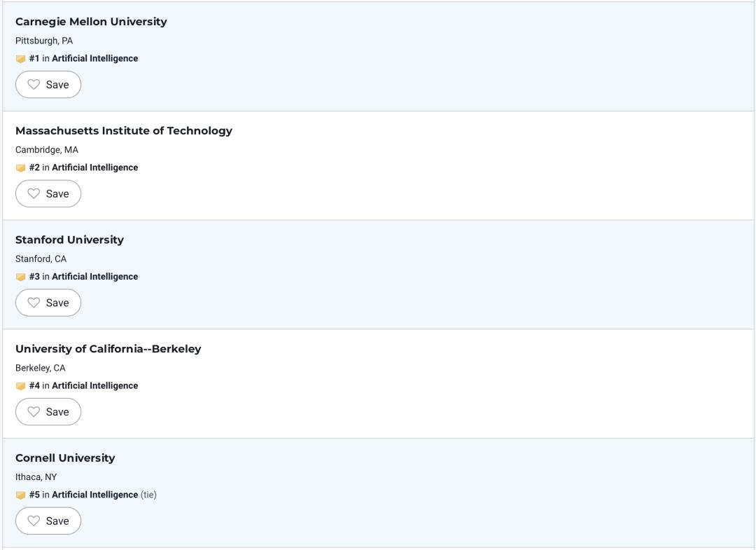Viewport: 756px width, 550px height.
Task: Visit University of California--Berkeley page
Action: (x=108, y=349)
